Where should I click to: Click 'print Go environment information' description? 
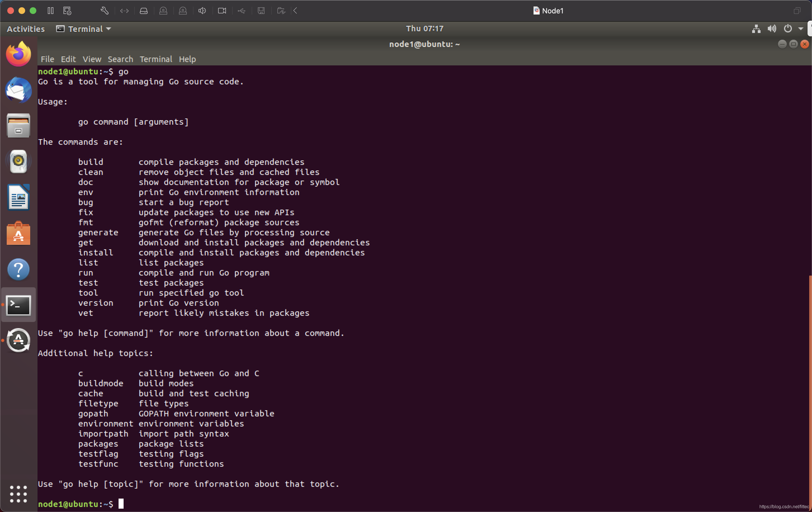tap(219, 193)
